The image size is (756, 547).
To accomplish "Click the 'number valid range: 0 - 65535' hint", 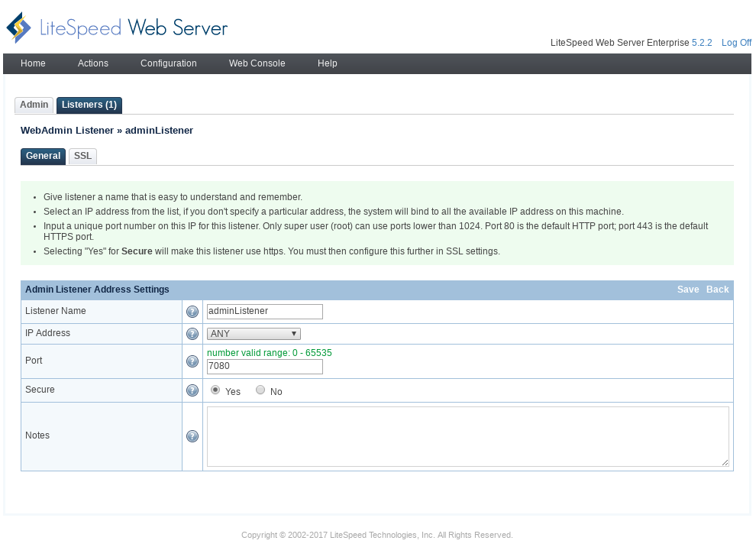I will coord(269,353).
